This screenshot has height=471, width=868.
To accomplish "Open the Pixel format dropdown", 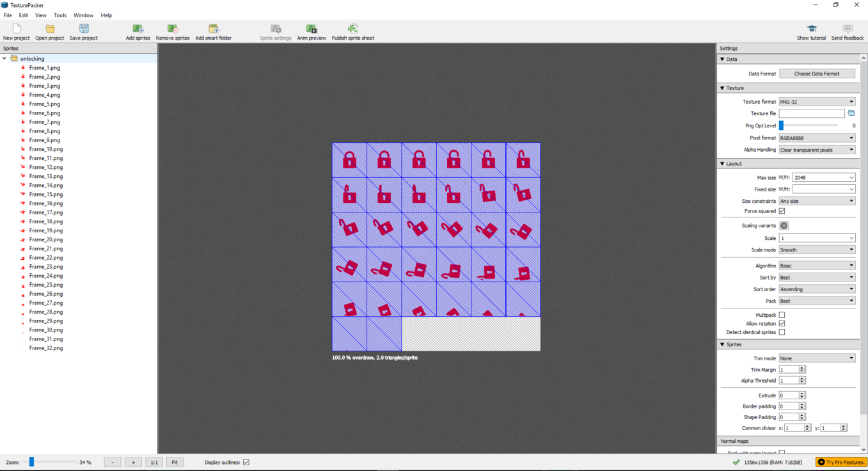I will [817, 138].
